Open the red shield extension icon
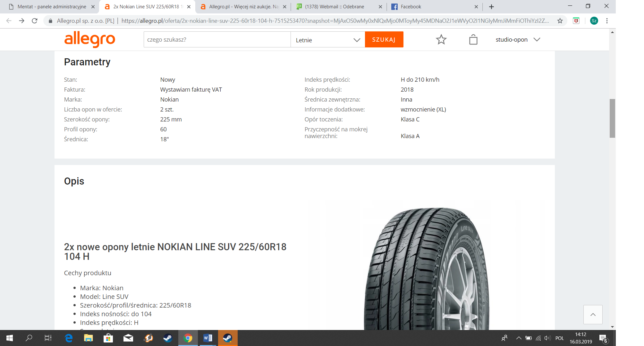The width and height of the screenshot is (644, 346). point(576,21)
